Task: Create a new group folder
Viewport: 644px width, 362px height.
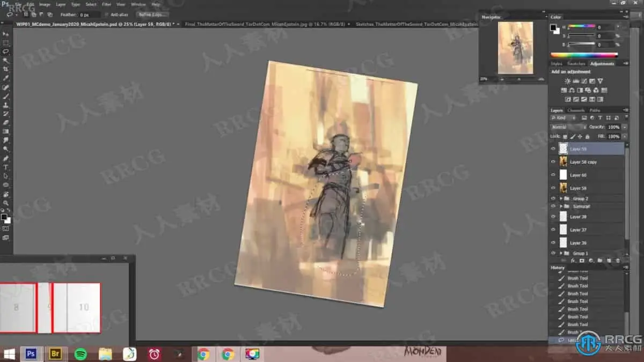Action: 599,261
